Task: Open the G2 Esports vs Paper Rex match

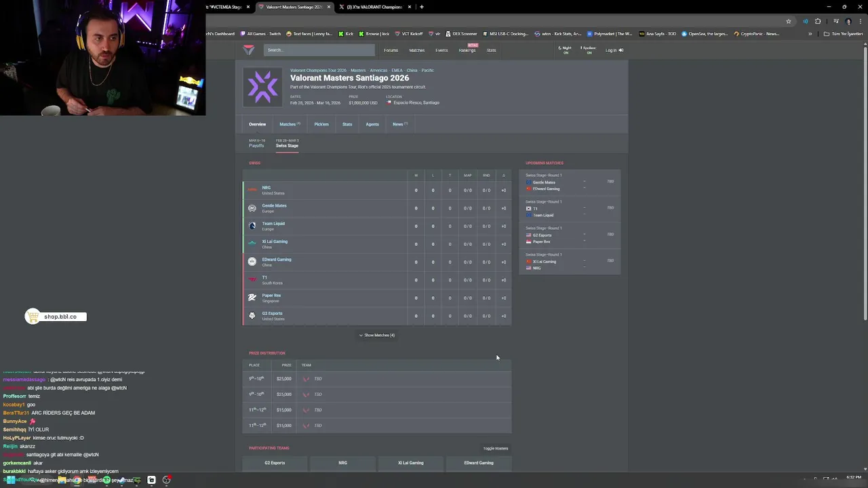Action: pos(570,236)
